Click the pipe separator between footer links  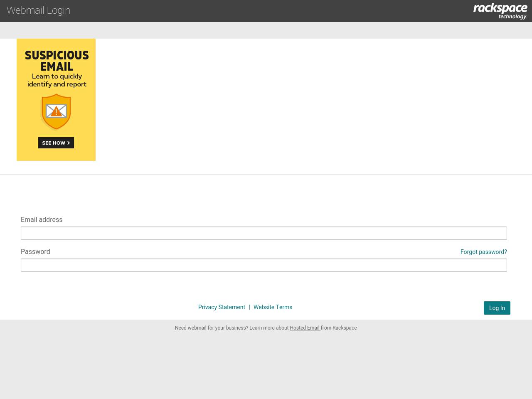(249, 307)
